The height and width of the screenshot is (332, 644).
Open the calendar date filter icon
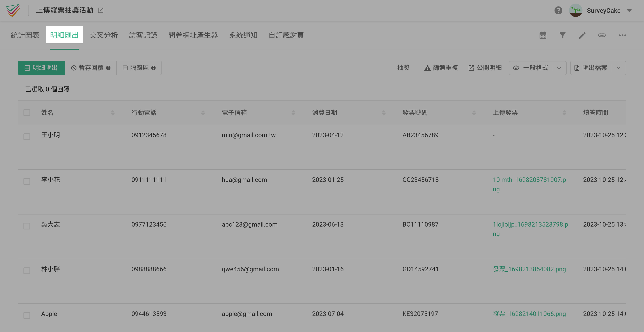(x=543, y=35)
